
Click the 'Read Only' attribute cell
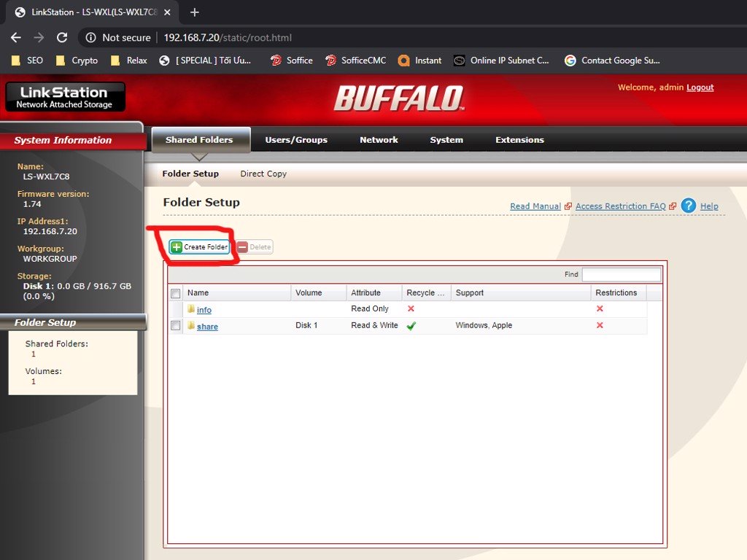[370, 308]
